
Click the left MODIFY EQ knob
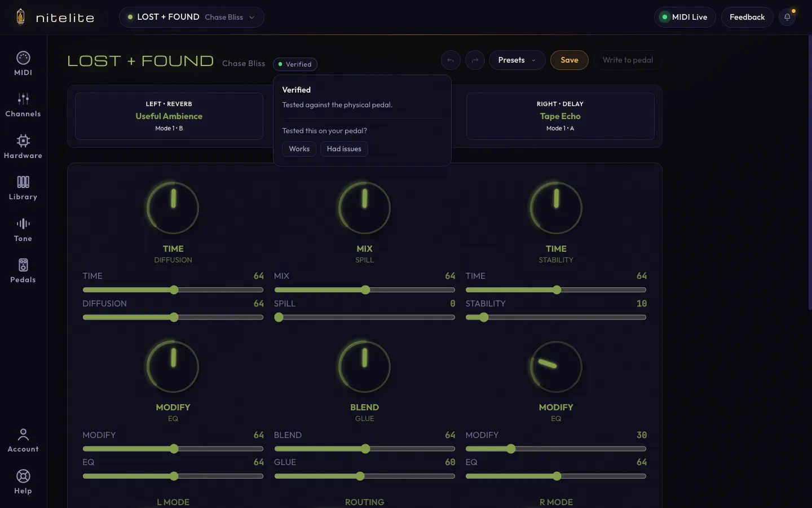pyautogui.click(x=173, y=366)
